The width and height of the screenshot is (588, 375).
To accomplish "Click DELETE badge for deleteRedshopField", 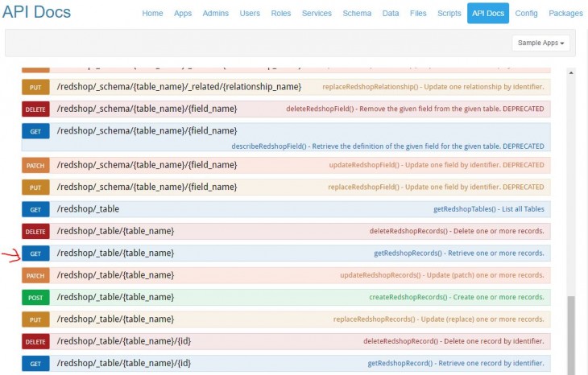I will tap(35, 109).
